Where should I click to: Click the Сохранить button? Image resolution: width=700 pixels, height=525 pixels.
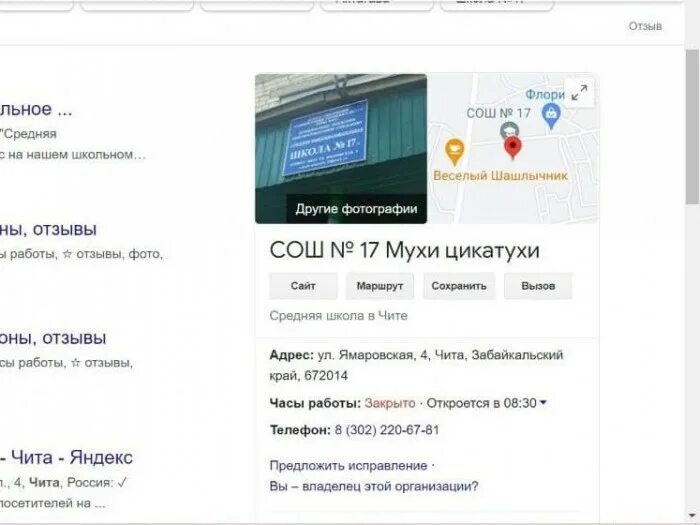tap(459, 286)
